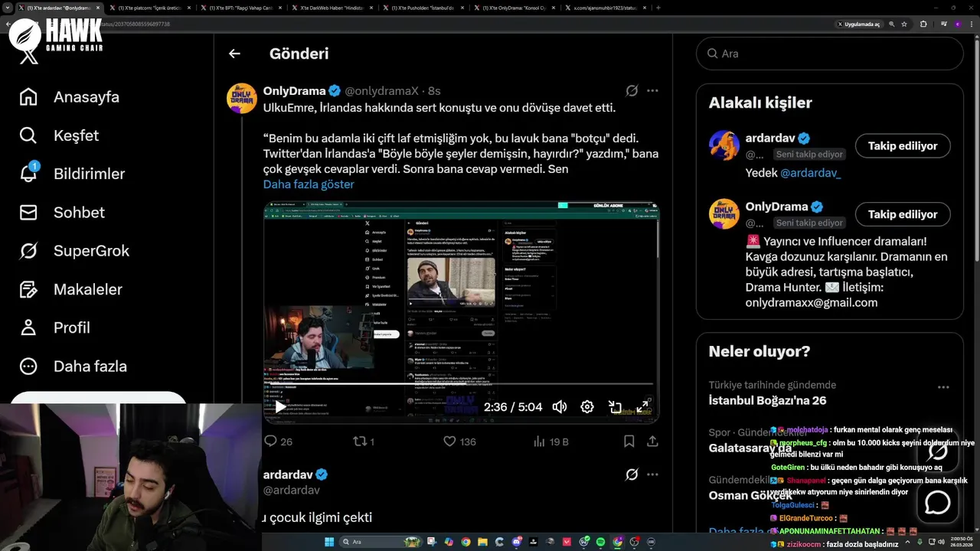Expand post with Daha fazla göster
The image size is (980, 551).
[x=309, y=184]
